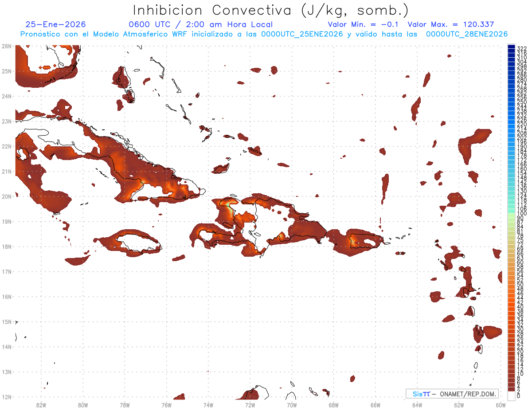Click the date '25-Ene-2026'
The width and height of the screenshot is (532, 411).
[56, 25]
